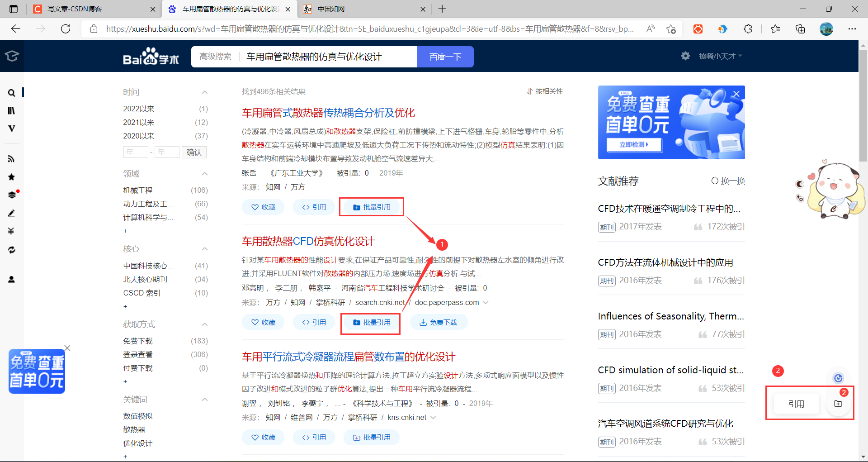Switch to the 中国知网 tab

click(364, 9)
